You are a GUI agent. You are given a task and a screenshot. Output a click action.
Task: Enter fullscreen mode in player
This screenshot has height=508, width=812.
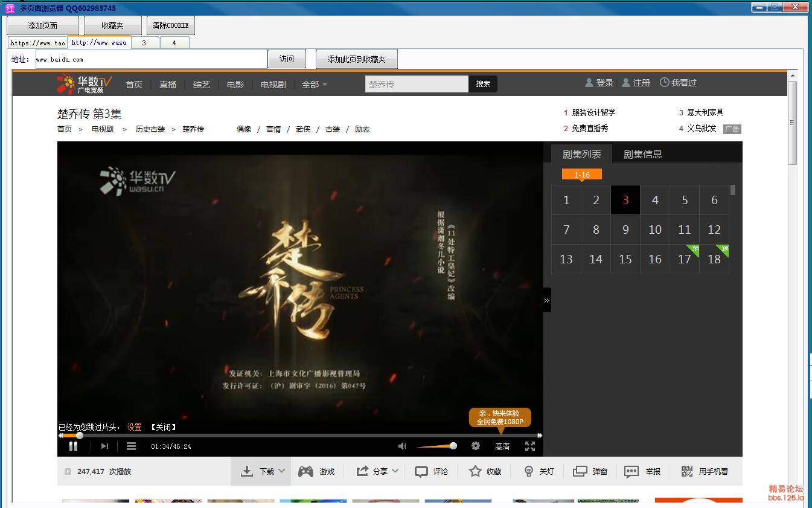coord(530,446)
